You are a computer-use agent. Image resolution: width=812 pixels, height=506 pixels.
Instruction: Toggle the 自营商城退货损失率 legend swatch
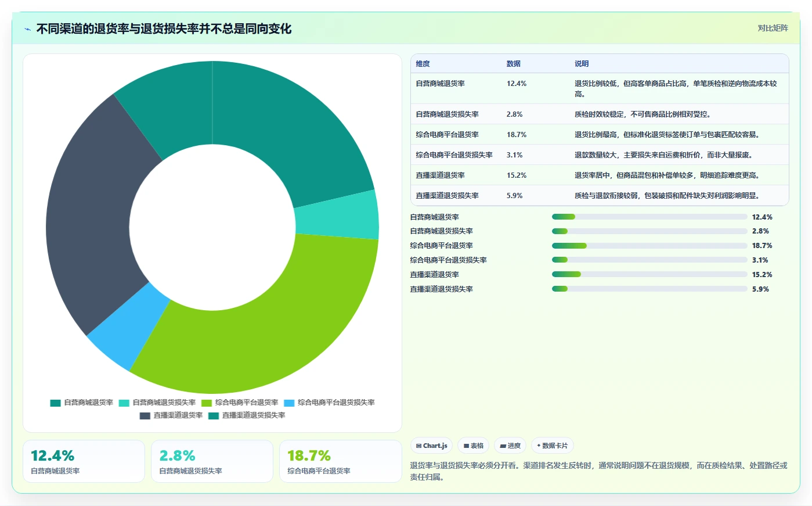click(x=124, y=403)
